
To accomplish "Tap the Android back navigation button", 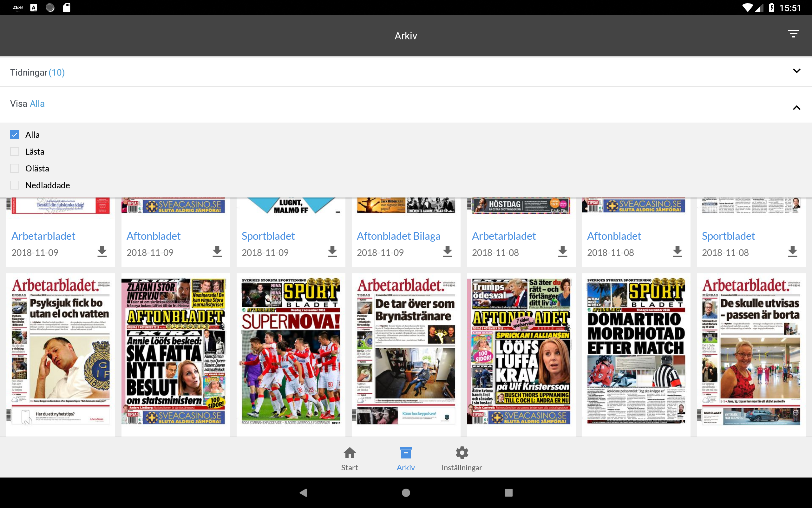I will tap(303, 492).
